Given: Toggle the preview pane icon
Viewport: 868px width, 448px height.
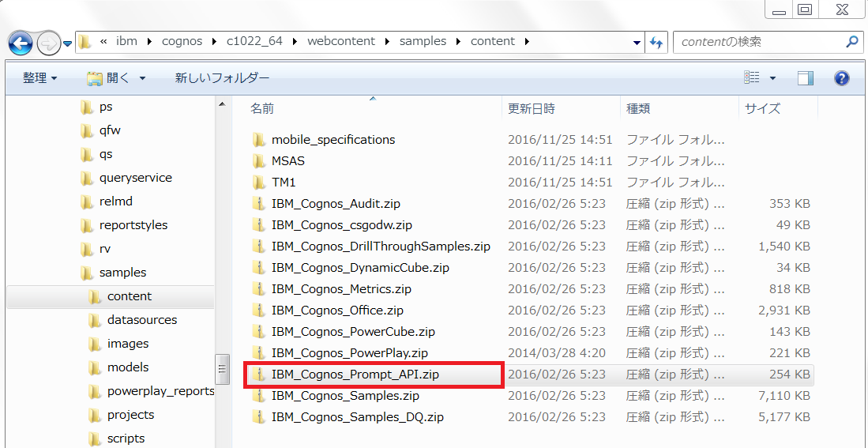Looking at the screenshot, I should pyautogui.click(x=806, y=79).
